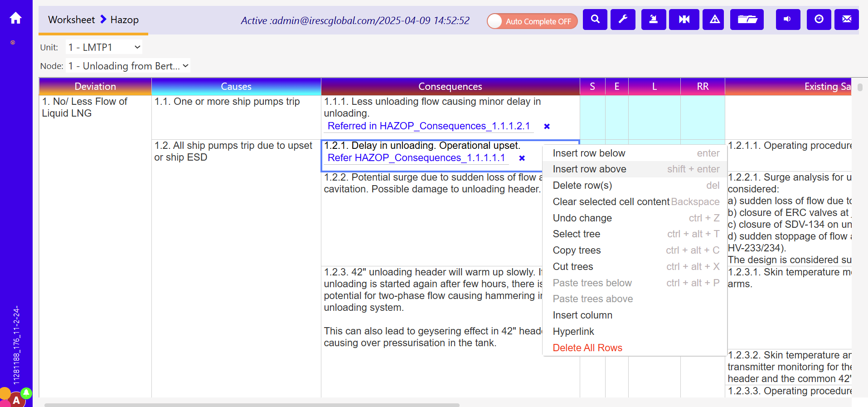This screenshot has height=407, width=868.
Task: Click Worksheet in the breadcrumb
Action: click(x=71, y=20)
